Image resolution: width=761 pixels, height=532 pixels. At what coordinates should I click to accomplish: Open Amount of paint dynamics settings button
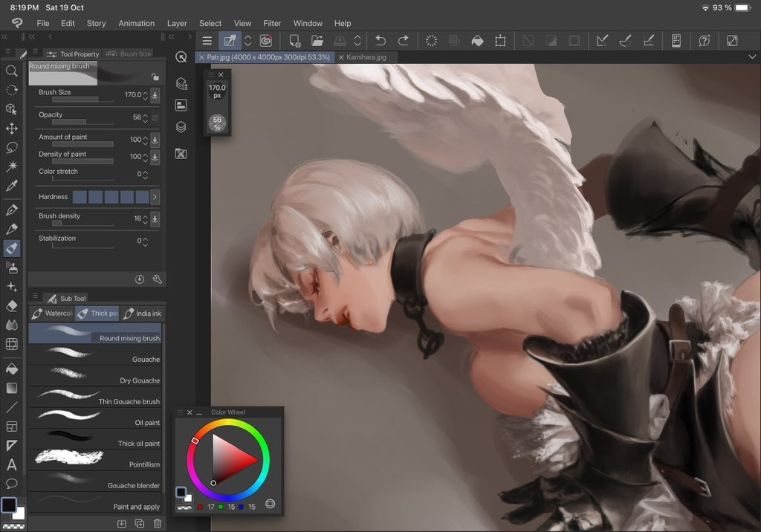point(155,140)
